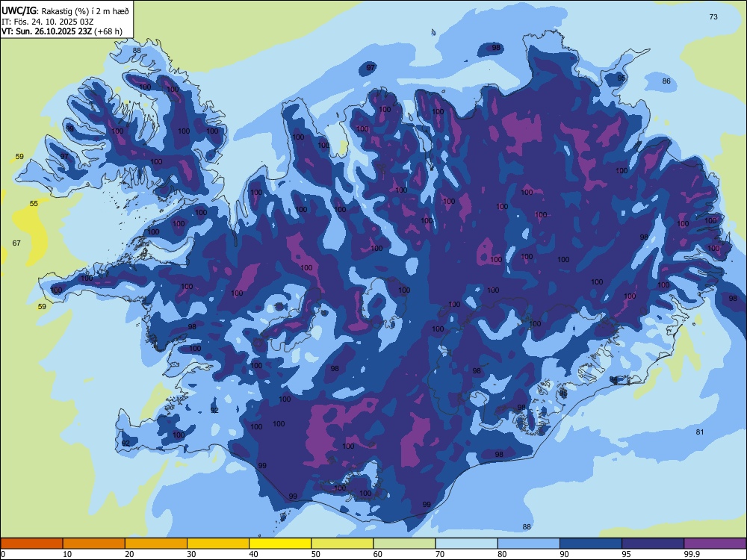The image size is (747, 560).
Task: Click the pale blue 70–80 legend swatch
Action: click(x=466, y=544)
